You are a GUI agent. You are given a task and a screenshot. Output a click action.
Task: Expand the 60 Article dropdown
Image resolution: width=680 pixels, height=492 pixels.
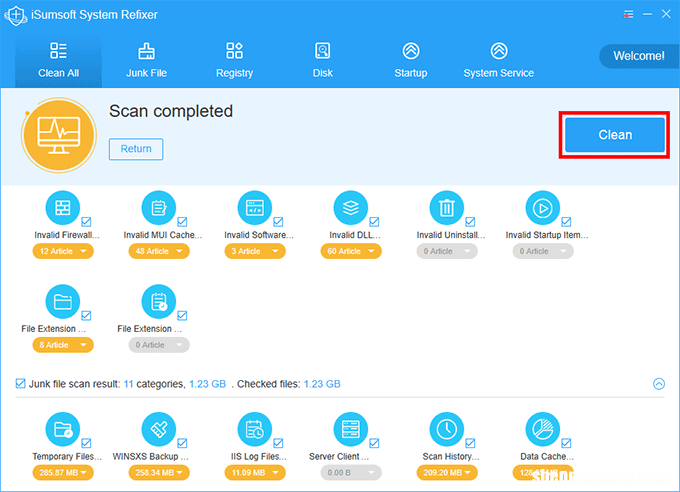pos(351,251)
